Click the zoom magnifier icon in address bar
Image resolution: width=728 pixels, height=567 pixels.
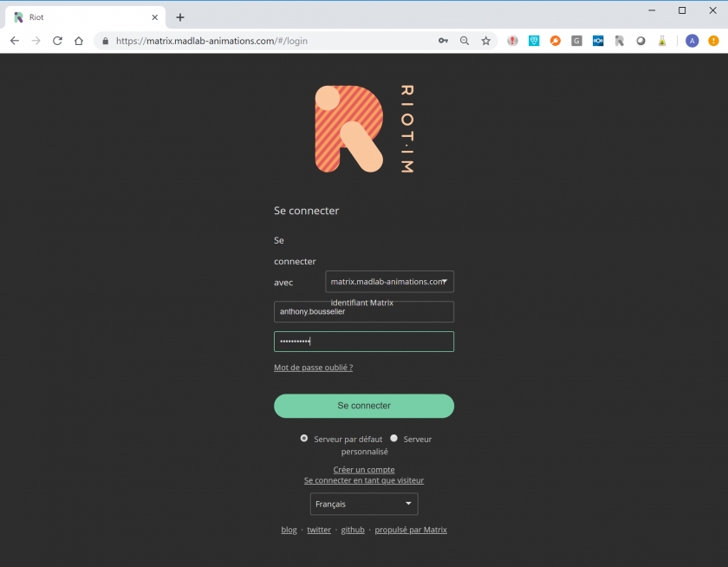[x=465, y=41]
